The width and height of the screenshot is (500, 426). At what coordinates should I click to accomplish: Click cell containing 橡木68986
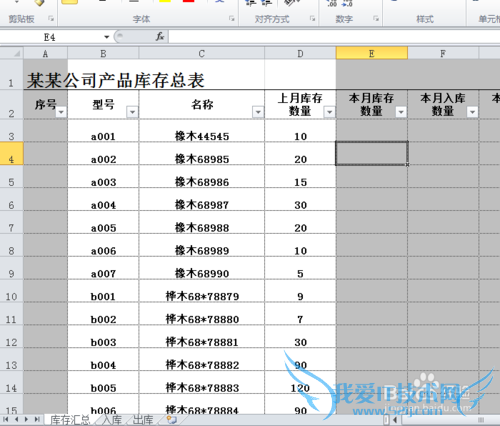(202, 177)
